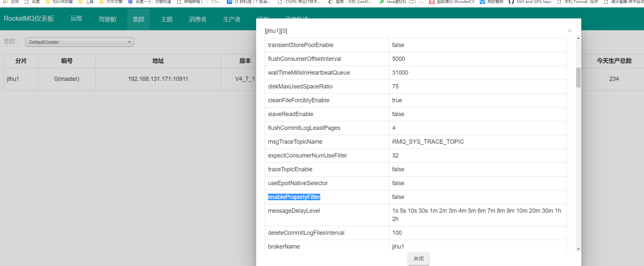The width and height of the screenshot is (644, 266).
Task: Click the RocketMQ仪表板 brand link
Action: 29,19
